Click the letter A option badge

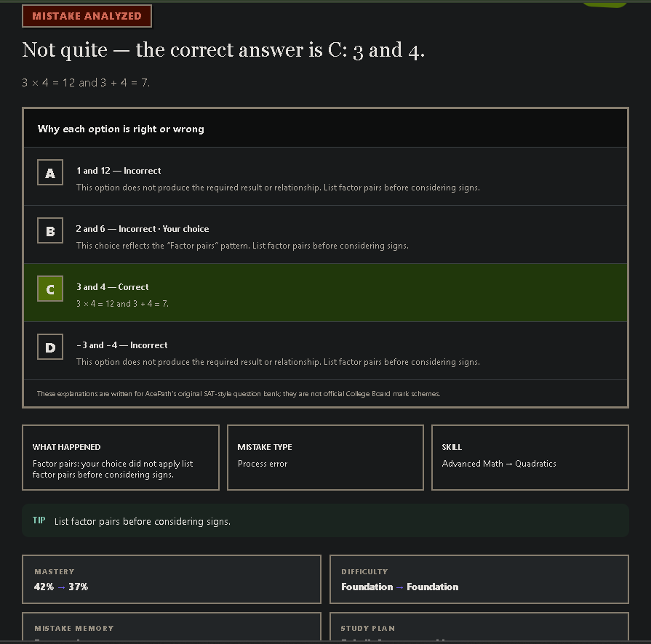49,172
